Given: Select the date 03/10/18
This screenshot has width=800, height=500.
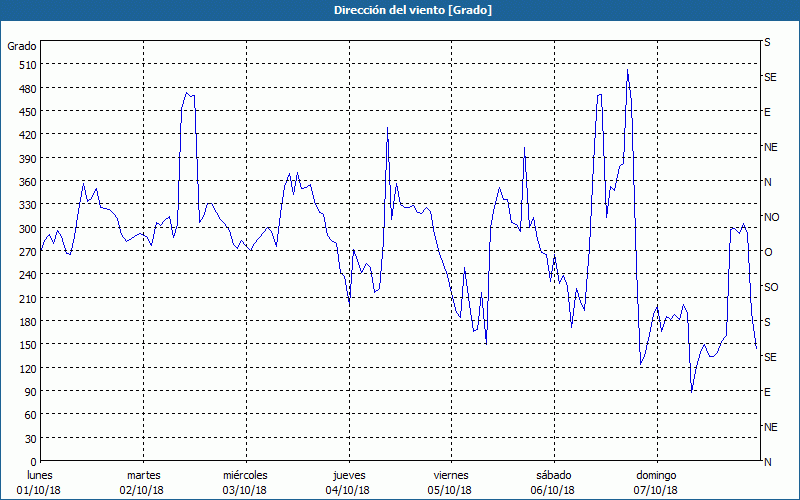Looking at the screenshot, I should click(244, 491).
